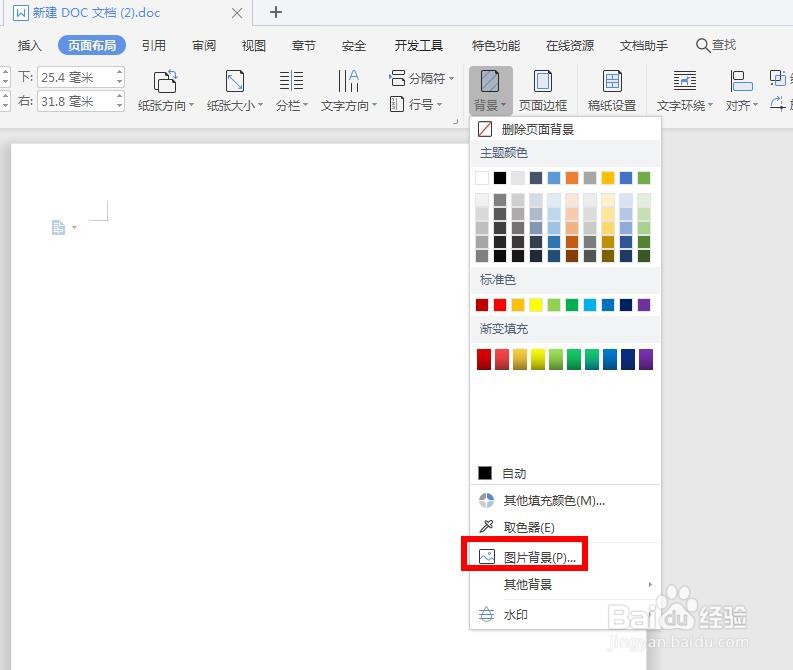Switch to the 审阅 tab
Image resolution: width=793 pixels, height=670 pixels.
point(204,46)
